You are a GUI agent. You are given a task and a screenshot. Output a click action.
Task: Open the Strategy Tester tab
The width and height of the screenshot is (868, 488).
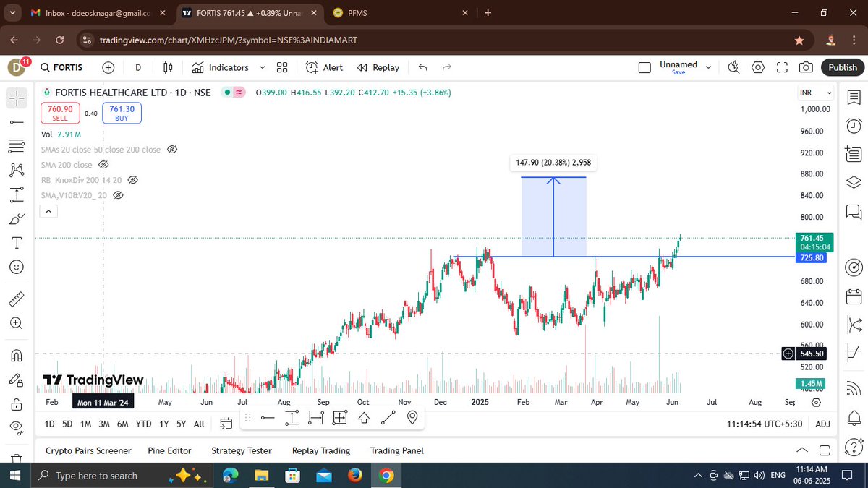242,450
